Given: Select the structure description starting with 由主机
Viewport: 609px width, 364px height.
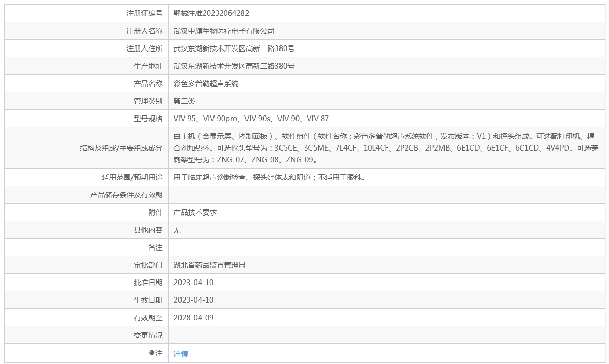Looking at the screenshot, I should pyautogui.click(x=386, y=148).
